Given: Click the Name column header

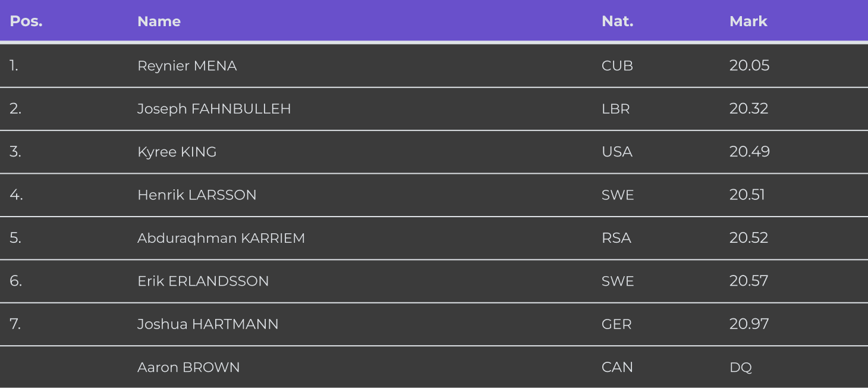Looking at the screenshot, I should click(x=159, y=21).
